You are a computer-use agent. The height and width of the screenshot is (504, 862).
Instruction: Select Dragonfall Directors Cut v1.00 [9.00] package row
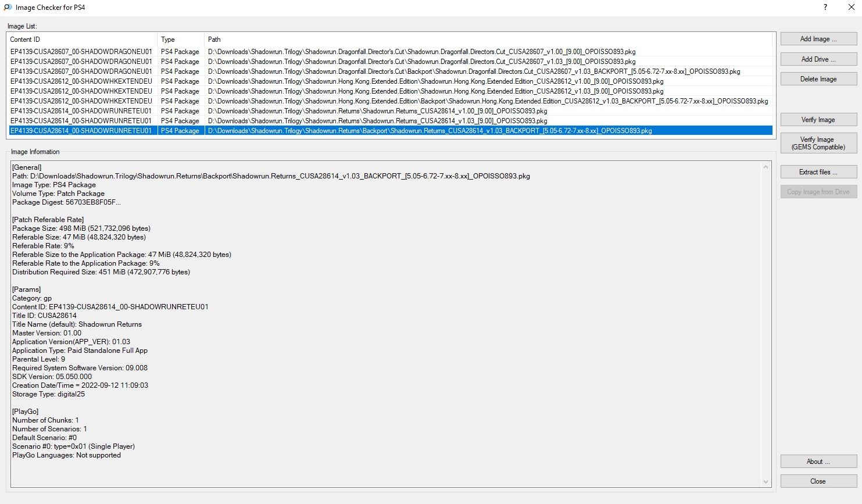pyautogui.click(x=390, y=52)
